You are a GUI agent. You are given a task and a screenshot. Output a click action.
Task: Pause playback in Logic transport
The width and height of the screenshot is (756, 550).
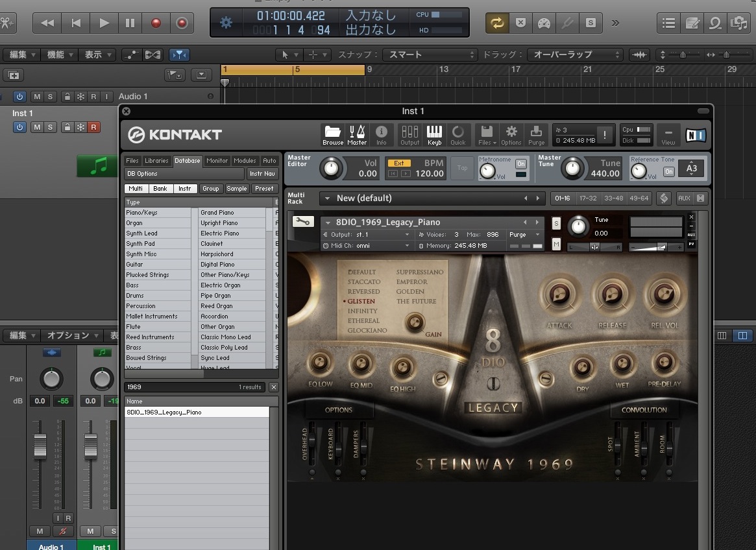click(x=130, y=23)
